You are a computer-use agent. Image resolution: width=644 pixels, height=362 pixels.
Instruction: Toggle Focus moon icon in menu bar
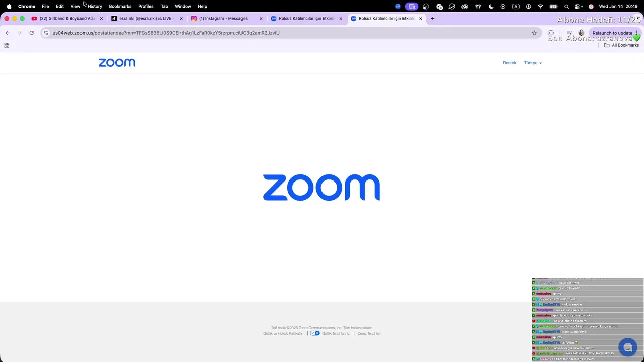[491, 6]
